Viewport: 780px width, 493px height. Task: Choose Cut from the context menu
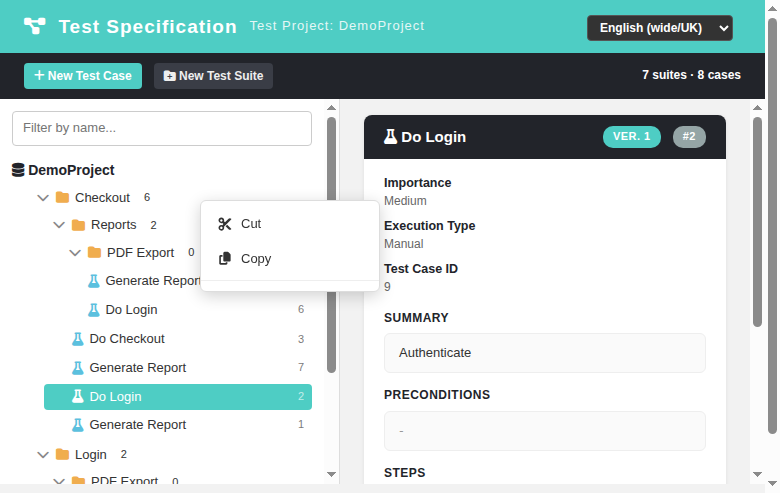[290, 224]
